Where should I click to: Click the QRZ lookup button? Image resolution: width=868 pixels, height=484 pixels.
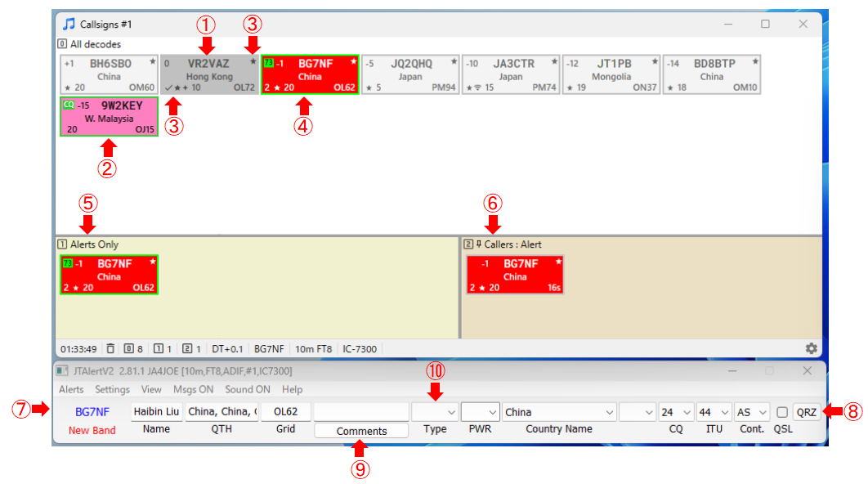pos(807,412)
